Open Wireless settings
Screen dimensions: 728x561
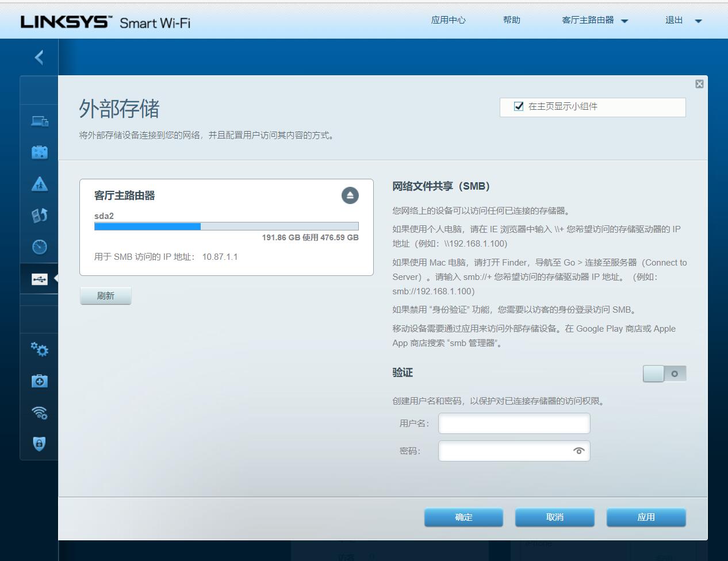[39, 412]
